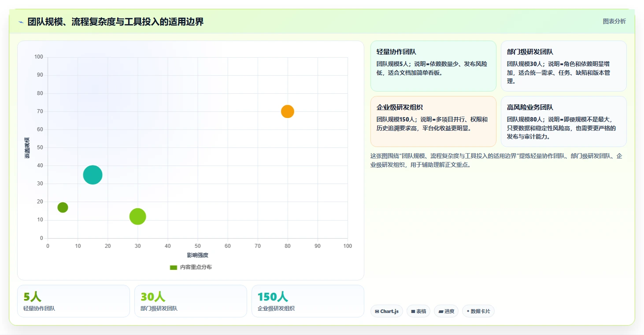The height and width of the screenshot is (335, 644).
Task: Click the 30人 stat card
Action: pos(191,301)
